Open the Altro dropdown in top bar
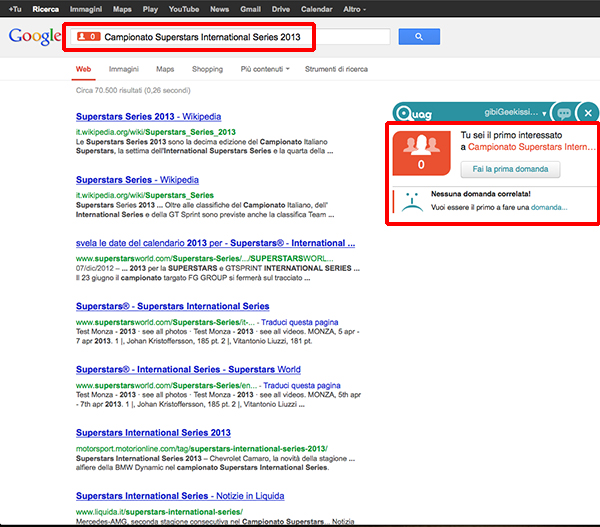 [354, 9]
